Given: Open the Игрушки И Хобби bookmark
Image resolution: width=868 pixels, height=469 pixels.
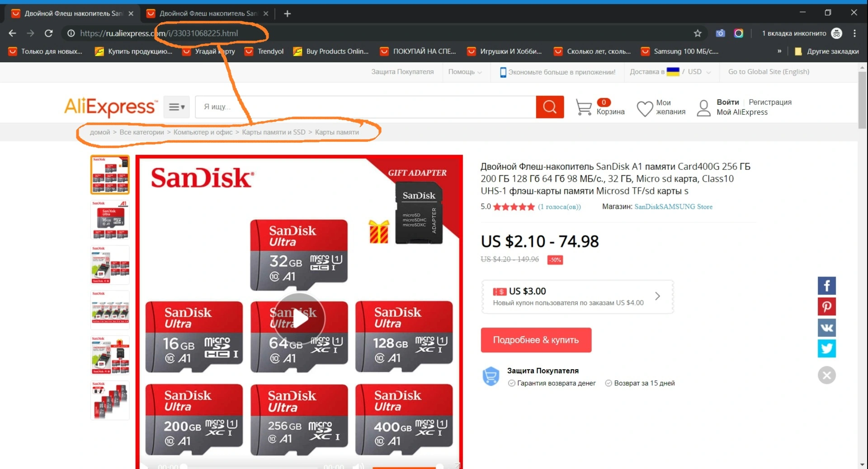Looking at the screenshot, I should (505, 51).
